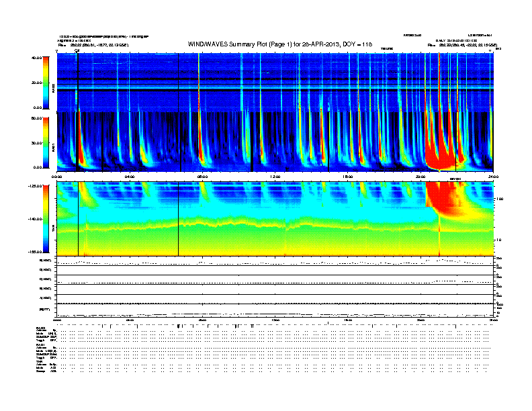Click 20:00 tick label under RAD1 spectrogram
Screen dimensions: 532x411
pos(420,177)
